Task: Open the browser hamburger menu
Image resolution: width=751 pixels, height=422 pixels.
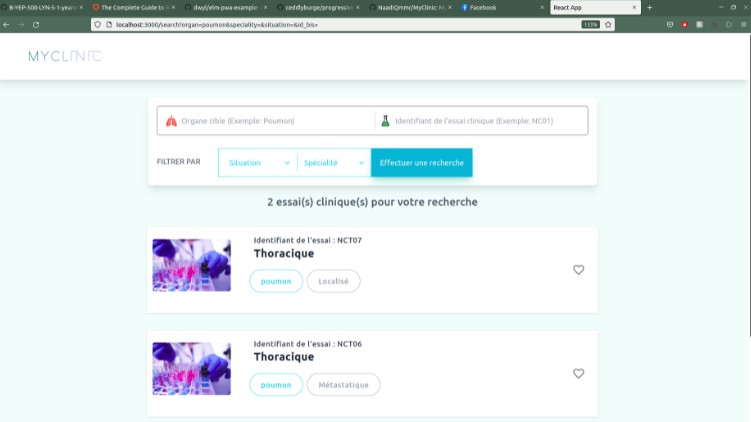Action: [x=740, y=24]
